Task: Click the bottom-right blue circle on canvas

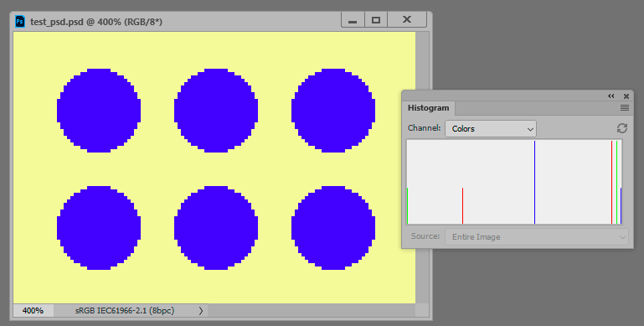Action: point(333,228)
